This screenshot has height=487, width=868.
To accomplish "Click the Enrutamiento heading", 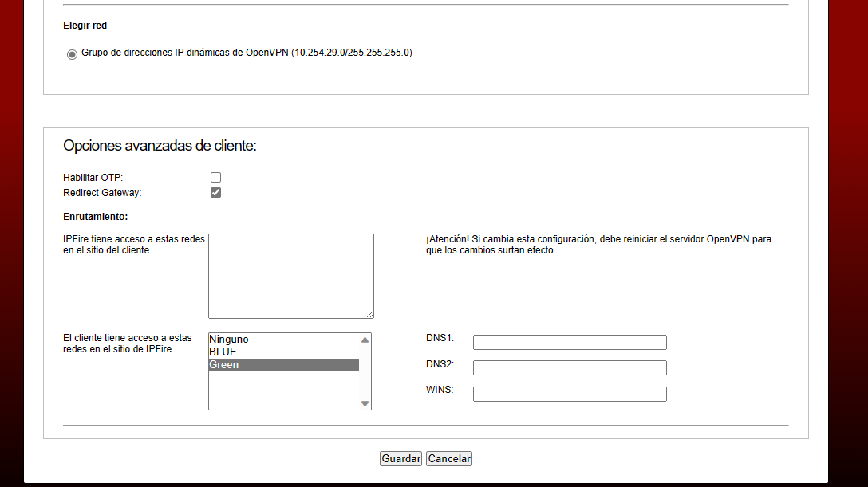I will pyautogui.click(x=95, y=217).
